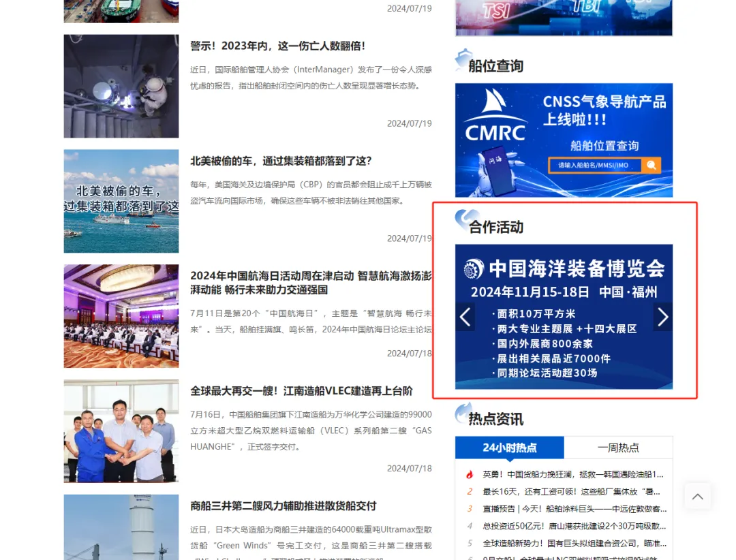Open hot news item 5 全球造船新势力

click(x=574, y=544)
